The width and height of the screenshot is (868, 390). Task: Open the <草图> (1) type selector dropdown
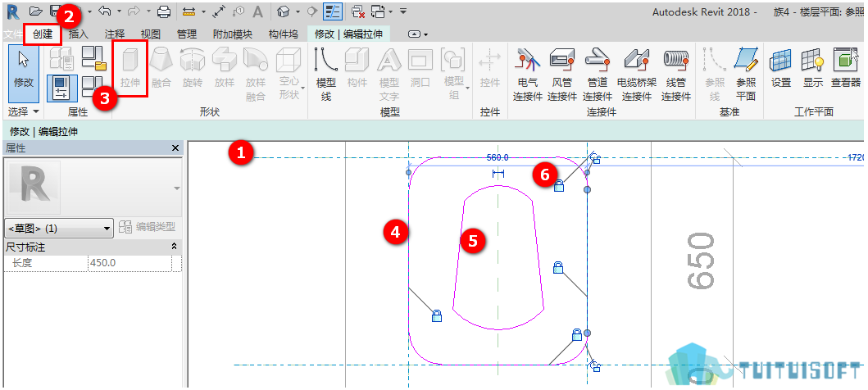point(59,228)
